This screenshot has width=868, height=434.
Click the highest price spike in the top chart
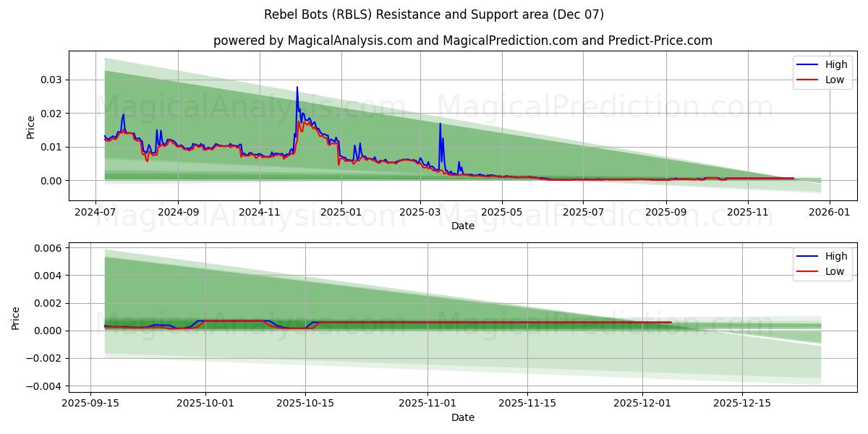point(297,88)
